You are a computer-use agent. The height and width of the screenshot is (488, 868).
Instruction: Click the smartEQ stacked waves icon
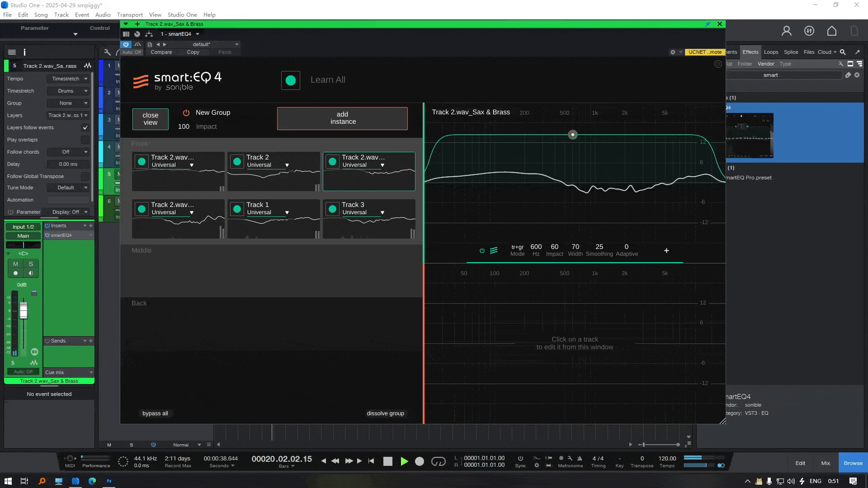click(x=494, y=250)
